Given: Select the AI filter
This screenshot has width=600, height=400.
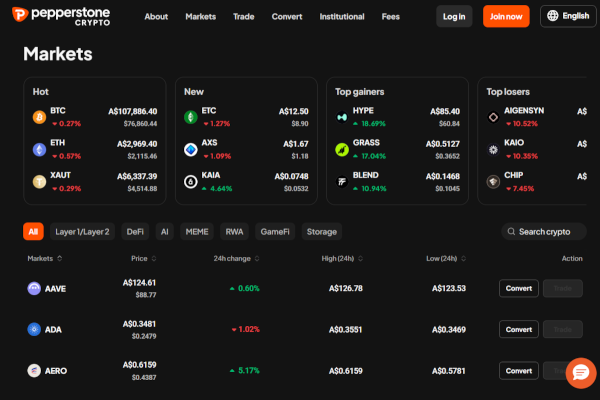Looking at the screenshot, I should (165, 232).
